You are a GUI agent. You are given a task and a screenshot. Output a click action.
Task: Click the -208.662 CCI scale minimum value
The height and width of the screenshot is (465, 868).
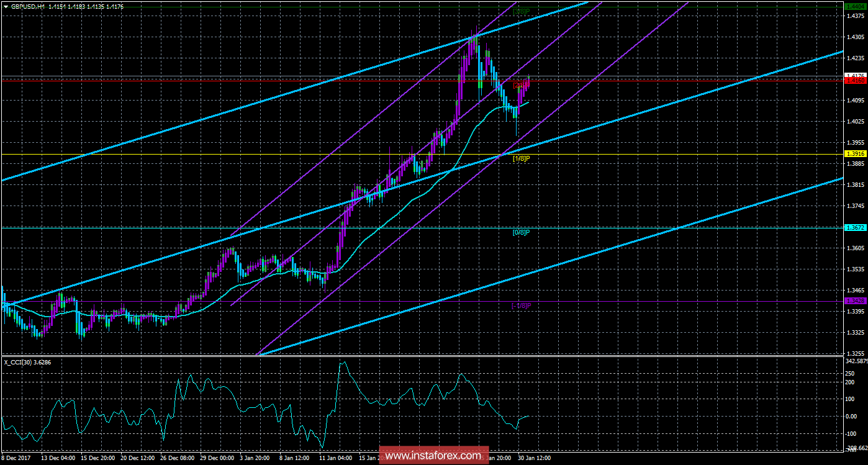pyautogui.click(x=856, y=448)
